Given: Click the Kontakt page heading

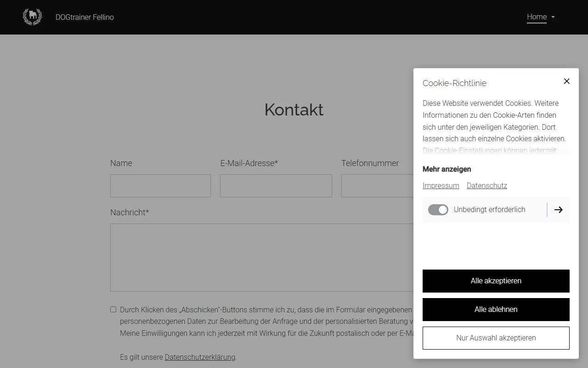Looking at the screenshot, I should click(294, 110).
